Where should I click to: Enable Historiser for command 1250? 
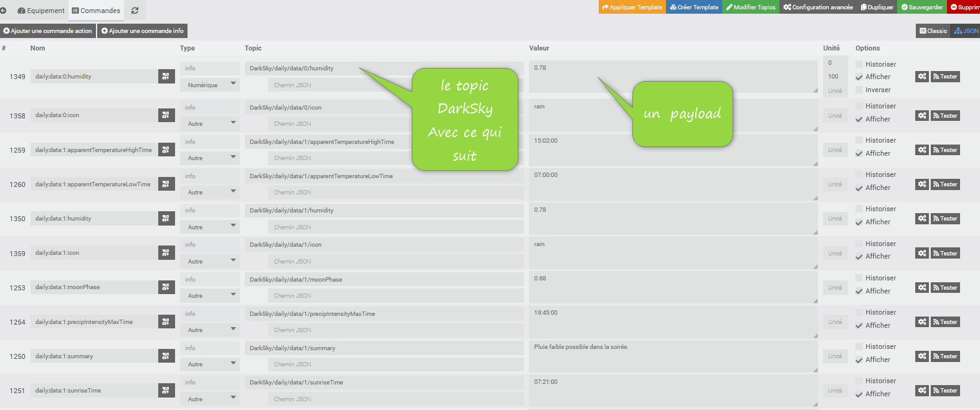(859, 347)
